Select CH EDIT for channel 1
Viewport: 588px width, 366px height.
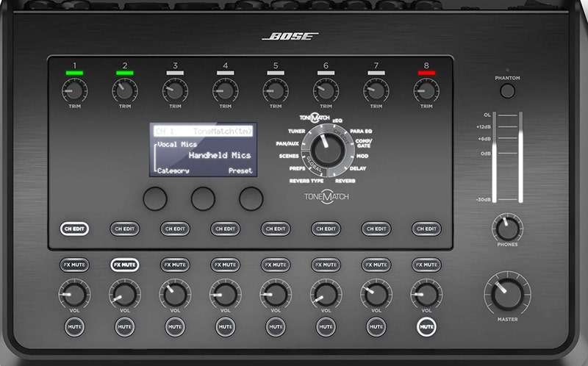(x=75, y=229)
